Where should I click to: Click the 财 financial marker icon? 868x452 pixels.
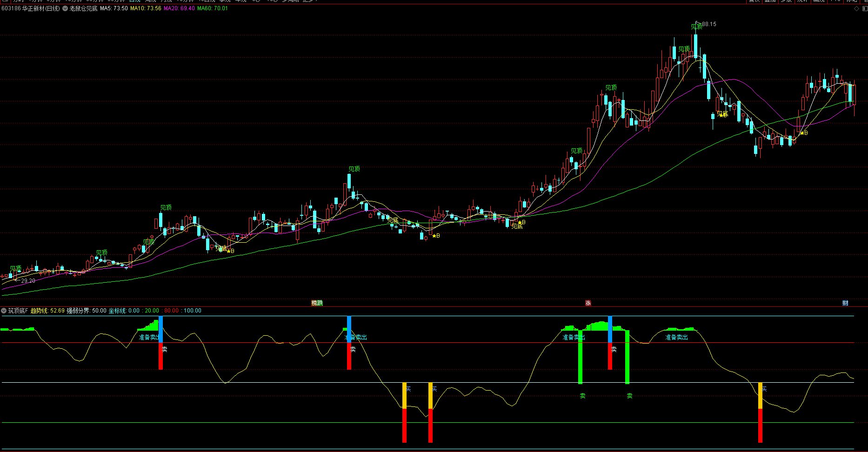(845, 303)
